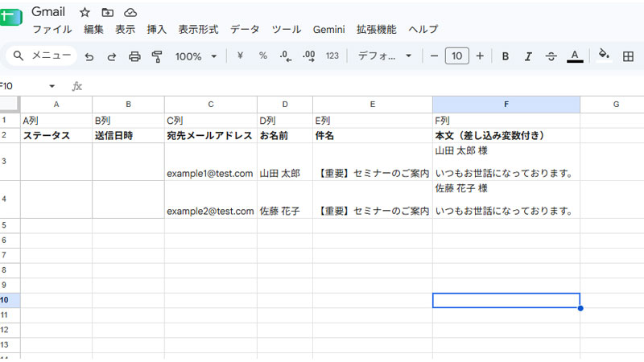Open the 123 number format options
This screenshot has height=362, width=644.
coord(332,56)
